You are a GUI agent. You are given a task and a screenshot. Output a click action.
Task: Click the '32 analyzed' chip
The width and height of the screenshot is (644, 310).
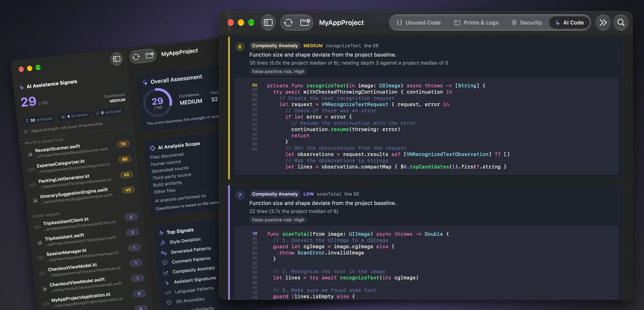coord(39,120)
